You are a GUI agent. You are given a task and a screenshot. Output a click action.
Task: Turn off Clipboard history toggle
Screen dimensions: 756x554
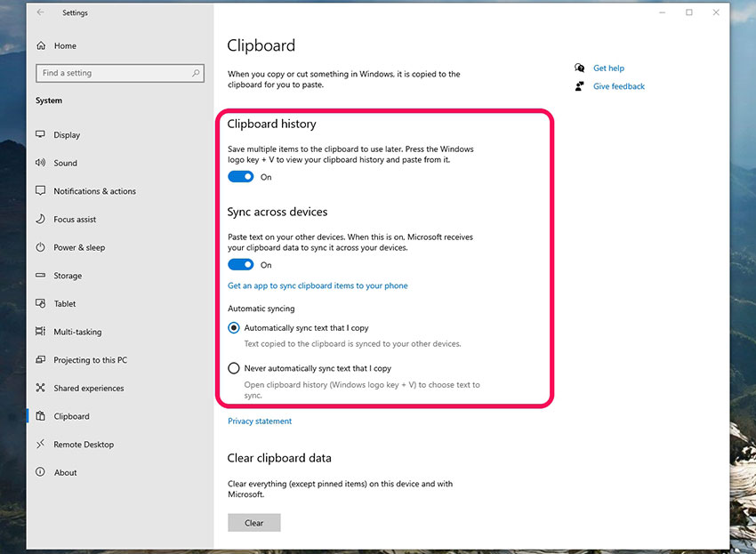click(x=241, y=177)
